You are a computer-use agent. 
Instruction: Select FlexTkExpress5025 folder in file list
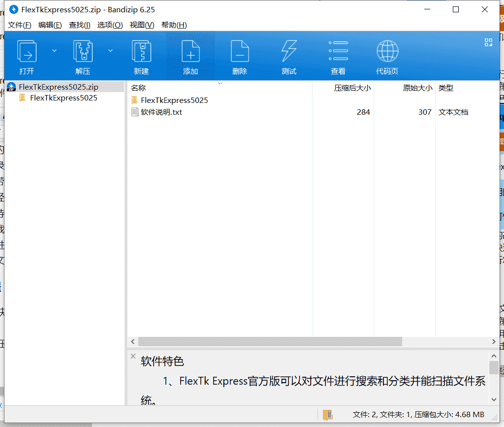174,100
